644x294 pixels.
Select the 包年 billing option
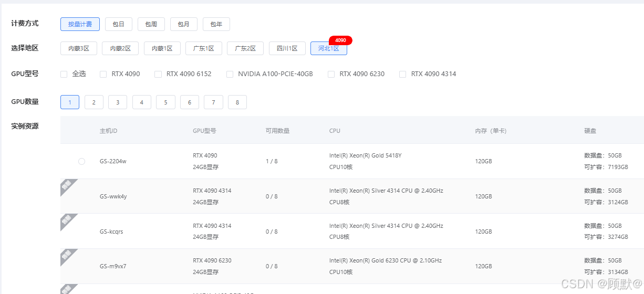coord(216,24)
